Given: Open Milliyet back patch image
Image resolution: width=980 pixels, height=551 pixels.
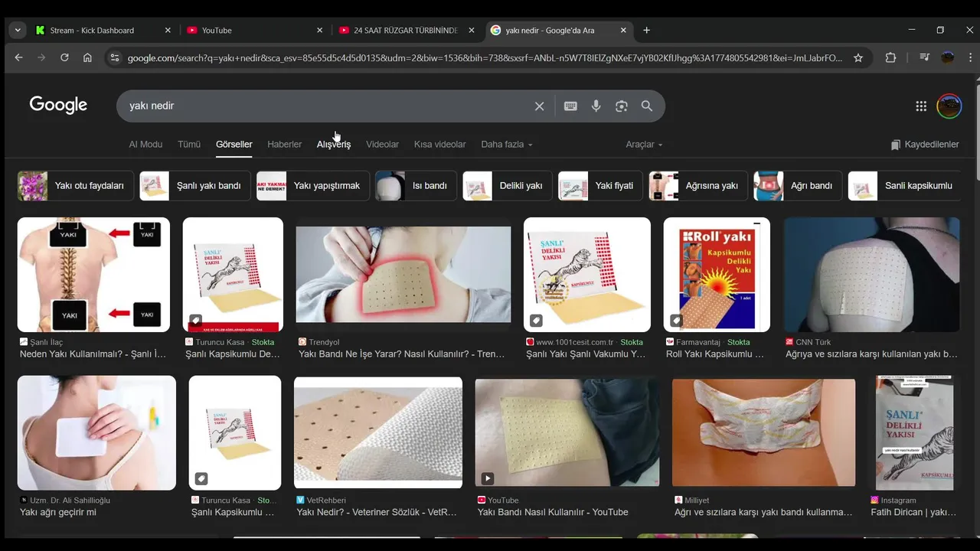Looking at the screenshot, I should 764,433.
